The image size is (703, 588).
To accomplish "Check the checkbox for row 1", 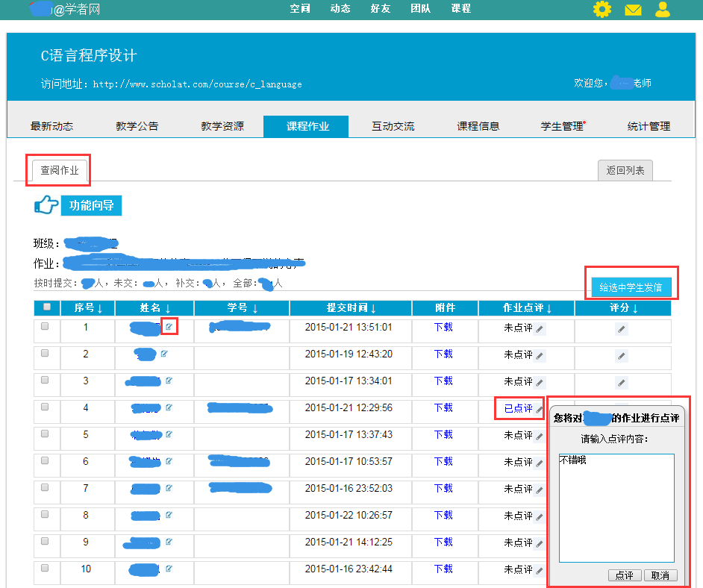I will (x=45, y=326).
